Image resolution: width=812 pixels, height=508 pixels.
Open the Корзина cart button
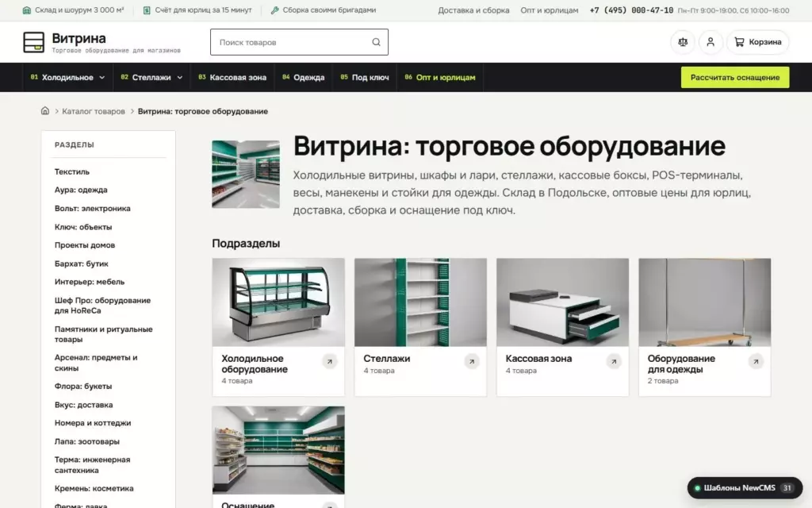[x=757, y=42]
